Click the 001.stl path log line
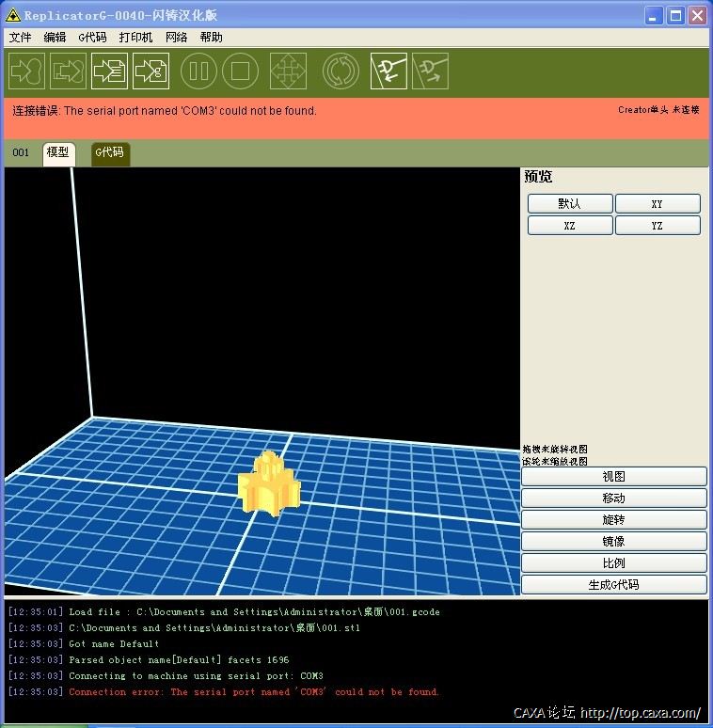The width and height of the screenshot is (713, 728). (x=183, y=627)
